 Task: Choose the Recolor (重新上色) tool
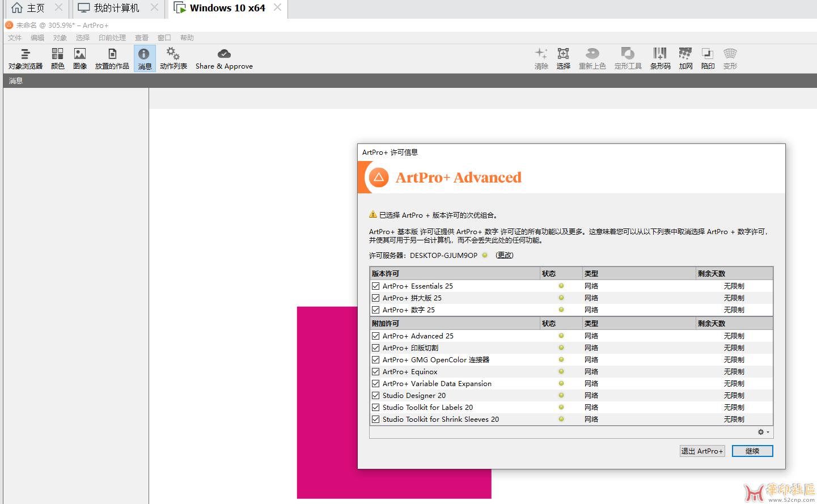(592, 59)
